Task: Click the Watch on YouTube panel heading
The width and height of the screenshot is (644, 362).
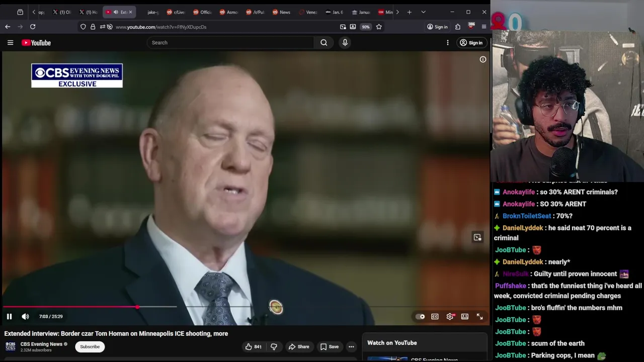Action: [x=392, y=343]
